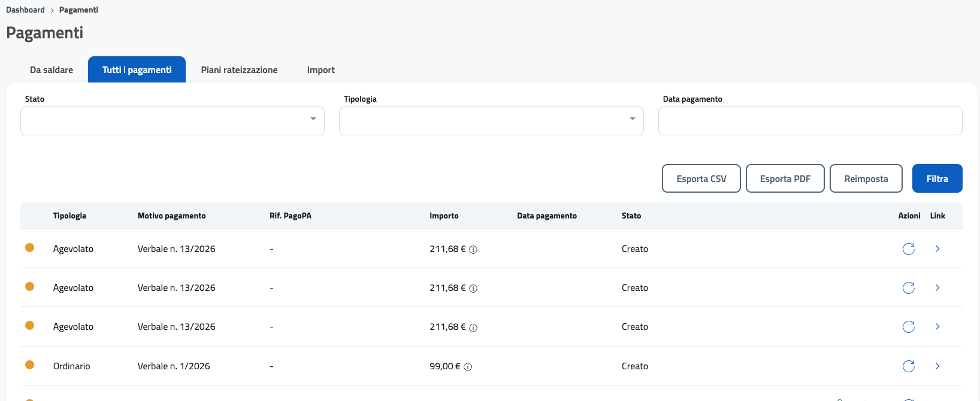Export payments with Esporta CSV
This screenshot has height=401, width=980.
701,178
